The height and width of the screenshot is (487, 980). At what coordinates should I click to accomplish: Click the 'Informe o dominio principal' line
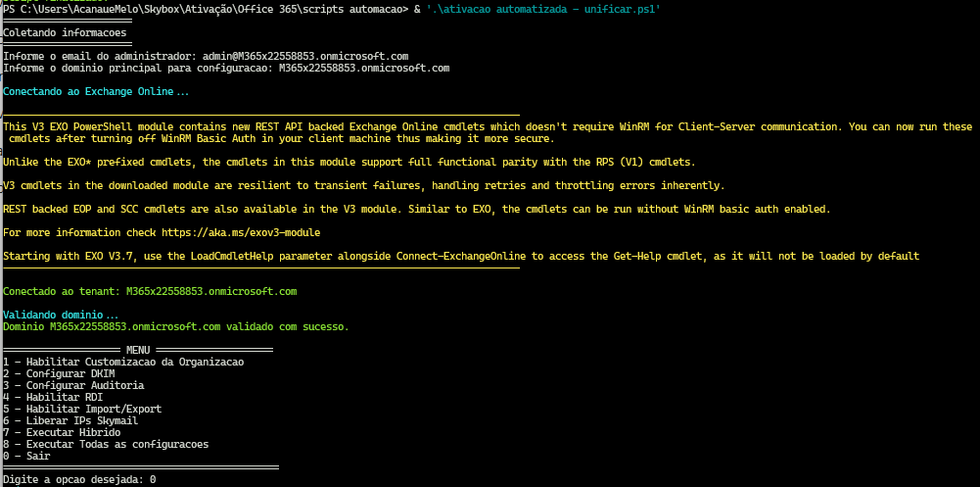point(226,68)
